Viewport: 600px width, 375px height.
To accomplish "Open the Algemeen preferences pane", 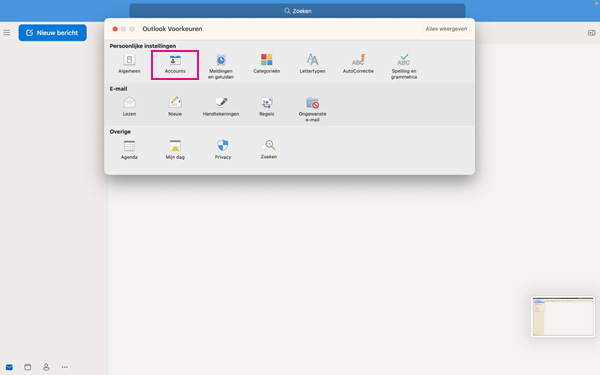I will pyautogui.click(x=129, y=64).
